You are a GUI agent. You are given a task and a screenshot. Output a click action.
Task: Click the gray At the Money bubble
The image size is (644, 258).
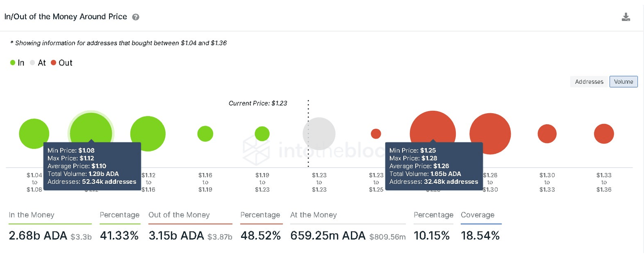(319, 134)
